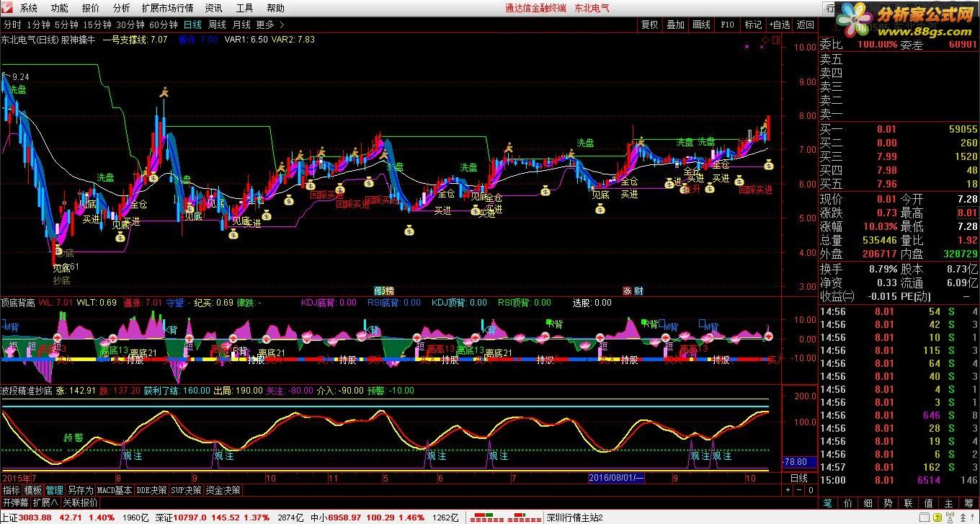Select the MACD基本 template

[115, 490]
